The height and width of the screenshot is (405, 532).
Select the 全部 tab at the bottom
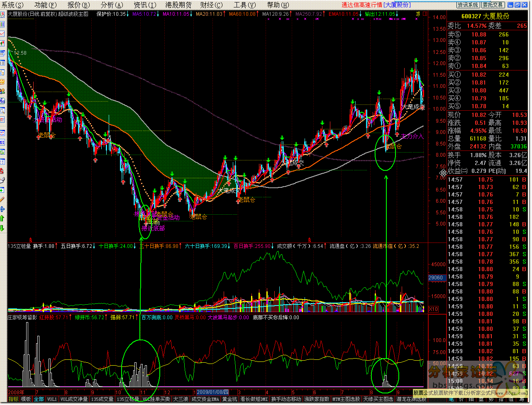tap(39, 399)
